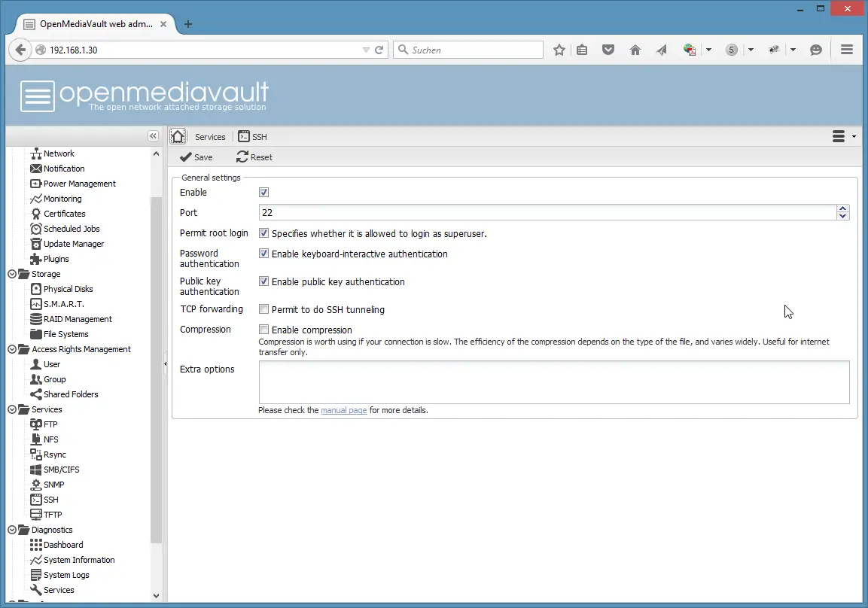Open the browser home page button
The image size is (868, 608).
[635, 50]
